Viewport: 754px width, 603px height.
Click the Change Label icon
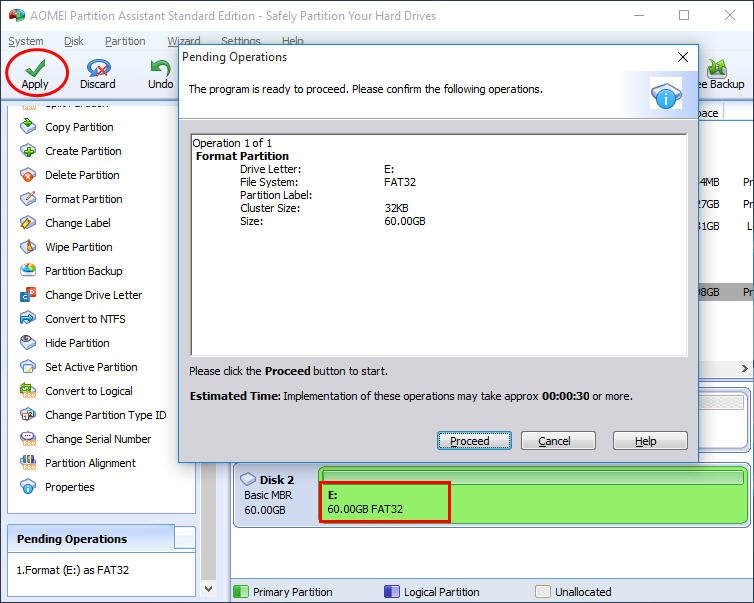[x=28, y=223]
